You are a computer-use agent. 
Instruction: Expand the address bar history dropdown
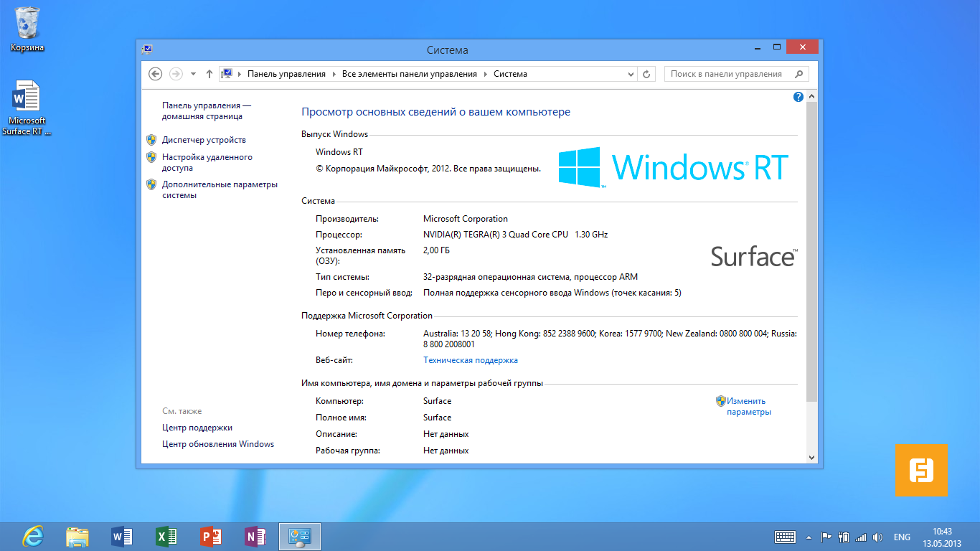tap(631, 74)
